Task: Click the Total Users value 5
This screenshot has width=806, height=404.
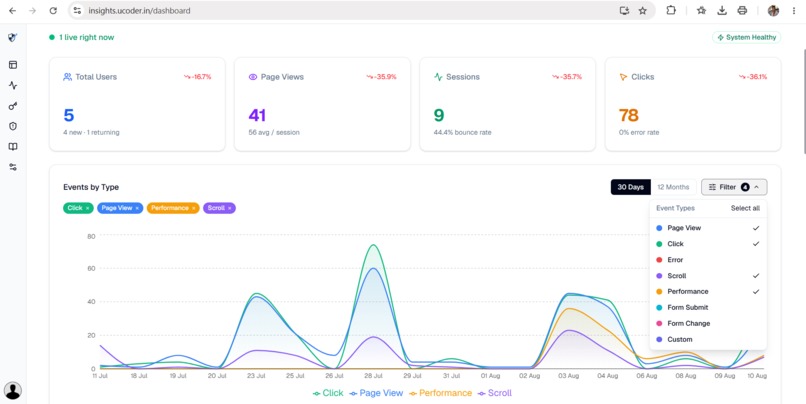Action: point(69,115)
